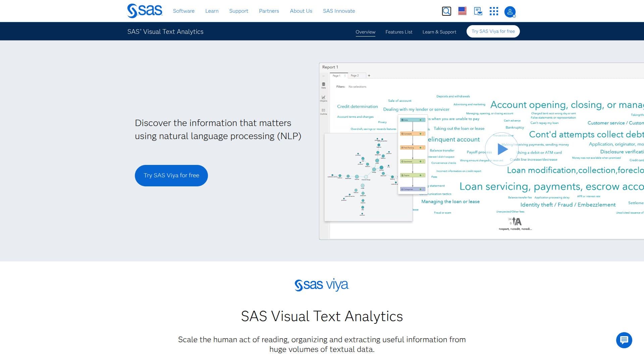Open the Support menu

tap(238, 11)
